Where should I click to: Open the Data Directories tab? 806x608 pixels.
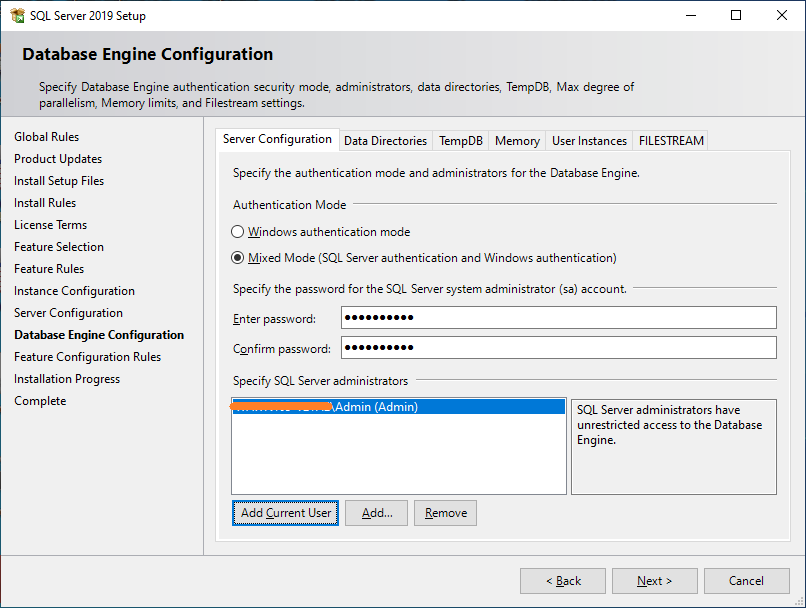[x=386, y=141]
